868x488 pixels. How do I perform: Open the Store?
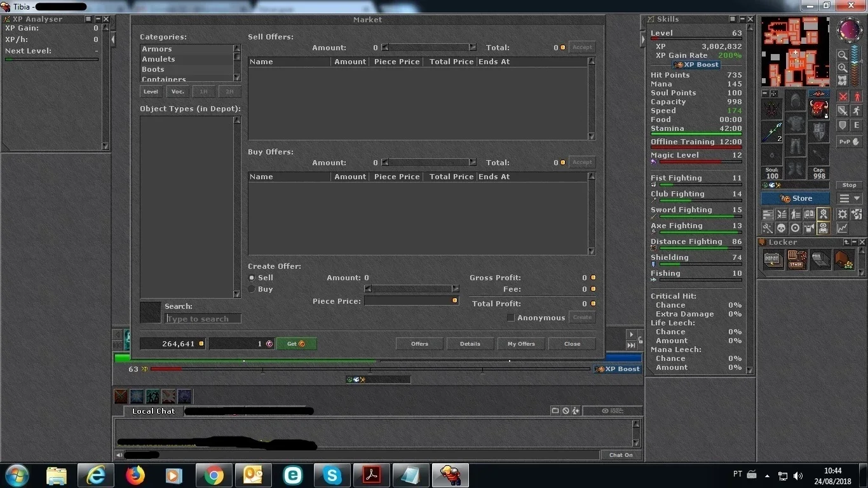pos(795,198)
